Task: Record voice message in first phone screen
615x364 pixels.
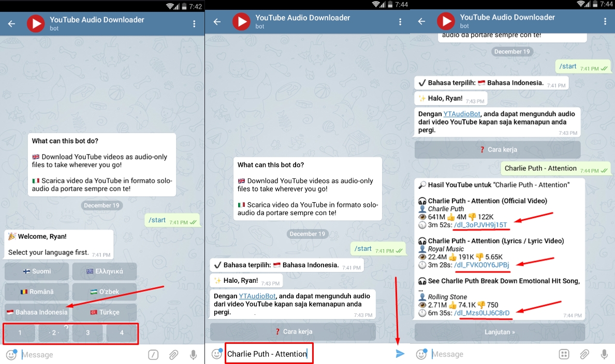Action: pos(194,355)
